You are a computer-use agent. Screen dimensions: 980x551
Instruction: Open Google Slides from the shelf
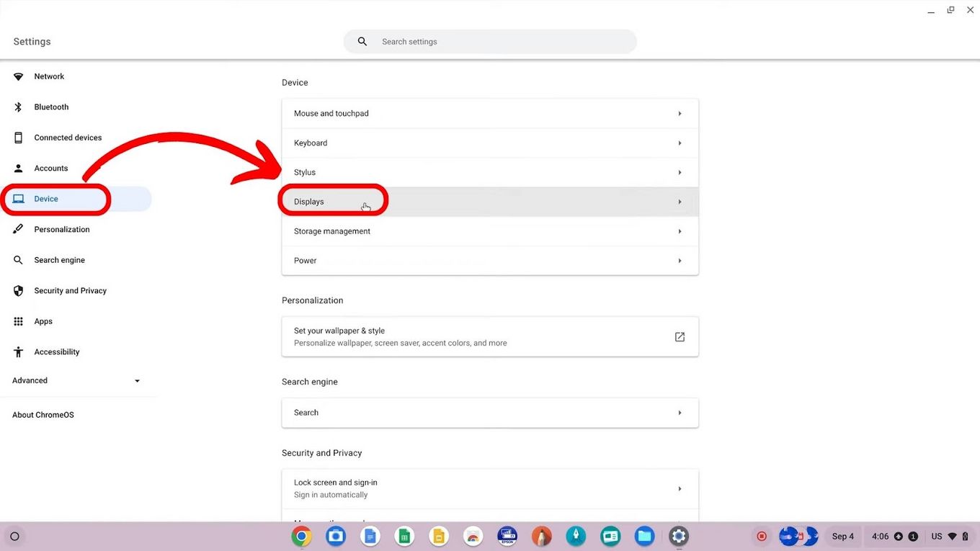click(439, 536)
